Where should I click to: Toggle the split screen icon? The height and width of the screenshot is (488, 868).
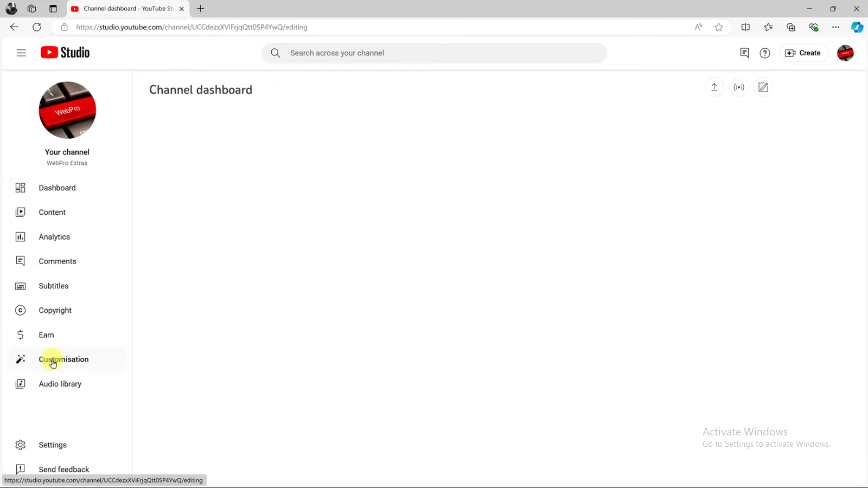[745, 27]
